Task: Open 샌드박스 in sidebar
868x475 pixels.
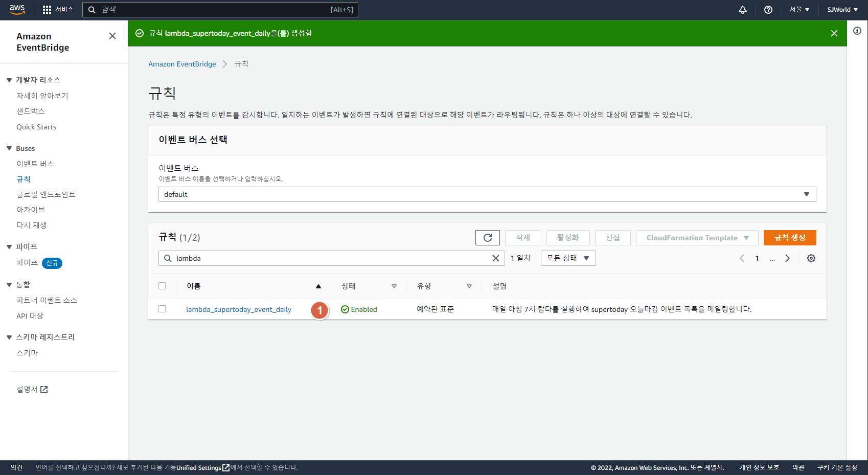Action: (x=31, y=111)
